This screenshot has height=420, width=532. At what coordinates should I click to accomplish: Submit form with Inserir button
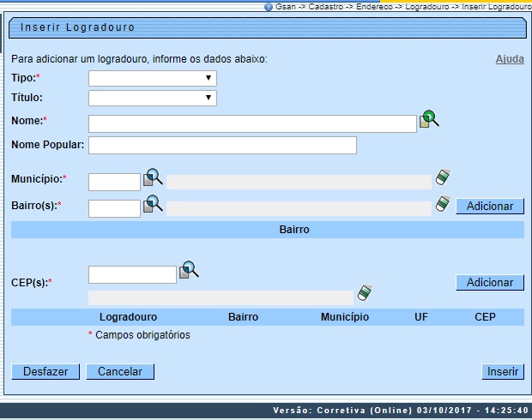503,372
